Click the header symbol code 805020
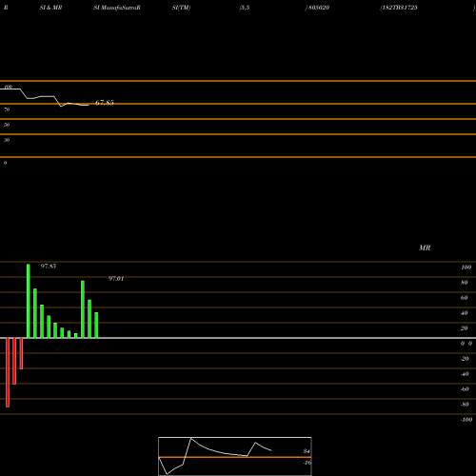The height and width of the screenshot is (476, 476). [x=319, y=8]
